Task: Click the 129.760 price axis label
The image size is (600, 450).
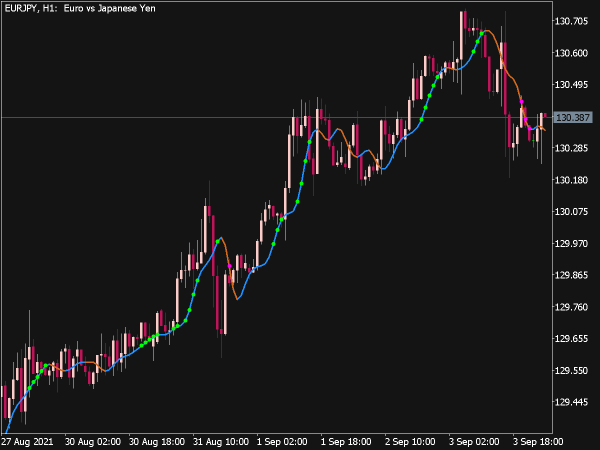Action: click(571, 307)
